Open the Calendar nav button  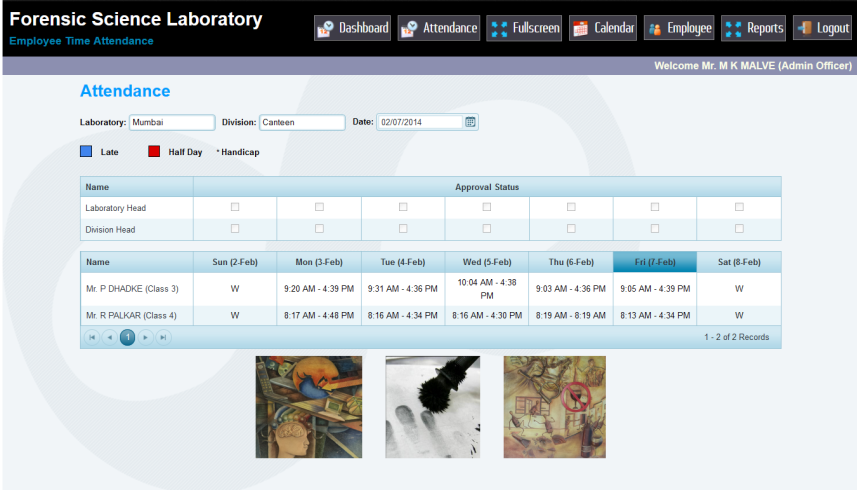(x=603, y=28)
